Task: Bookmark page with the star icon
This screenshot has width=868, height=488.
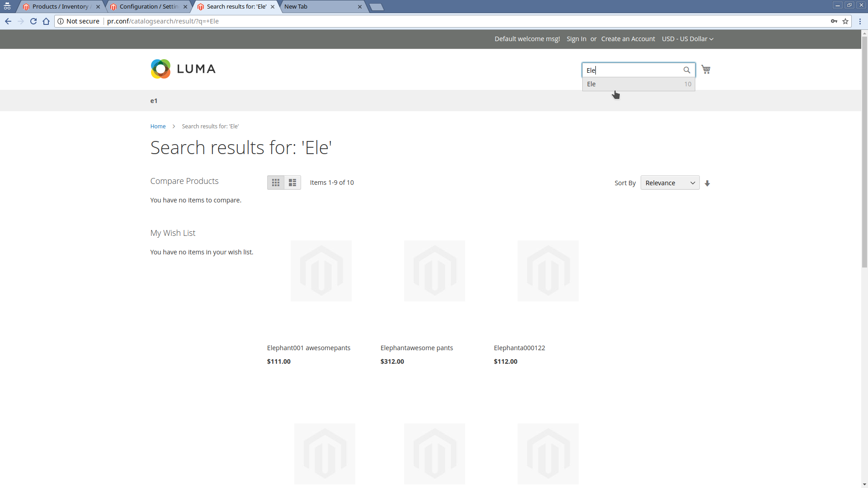Action: pos(845,21)
